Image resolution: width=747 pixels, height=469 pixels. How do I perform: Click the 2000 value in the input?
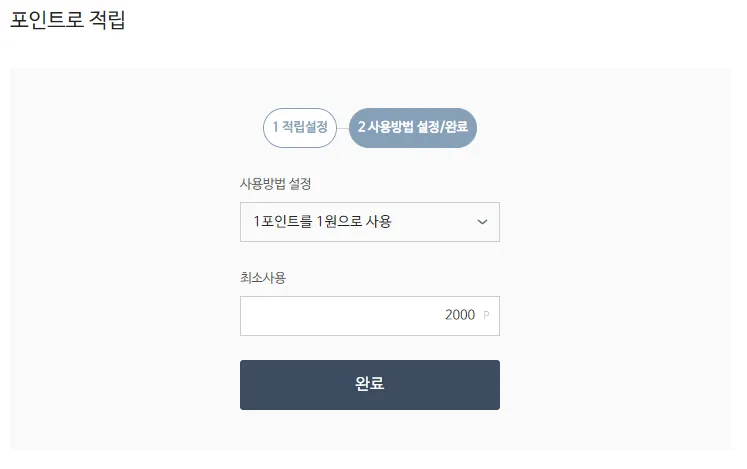(460, 316)
